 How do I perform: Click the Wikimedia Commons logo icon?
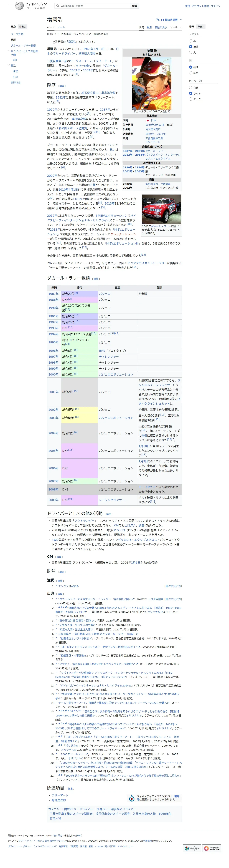tap(132, 798)
